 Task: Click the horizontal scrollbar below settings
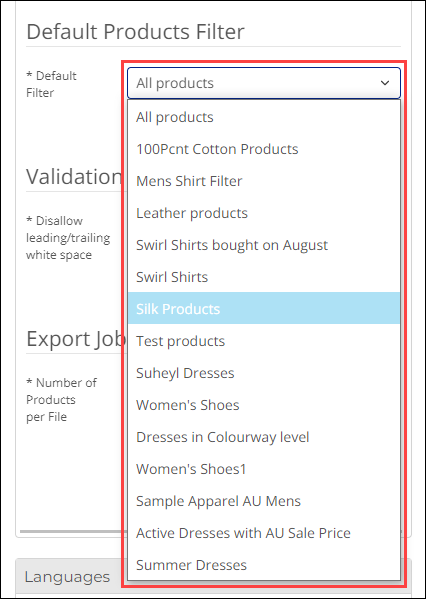coord(71,531)
